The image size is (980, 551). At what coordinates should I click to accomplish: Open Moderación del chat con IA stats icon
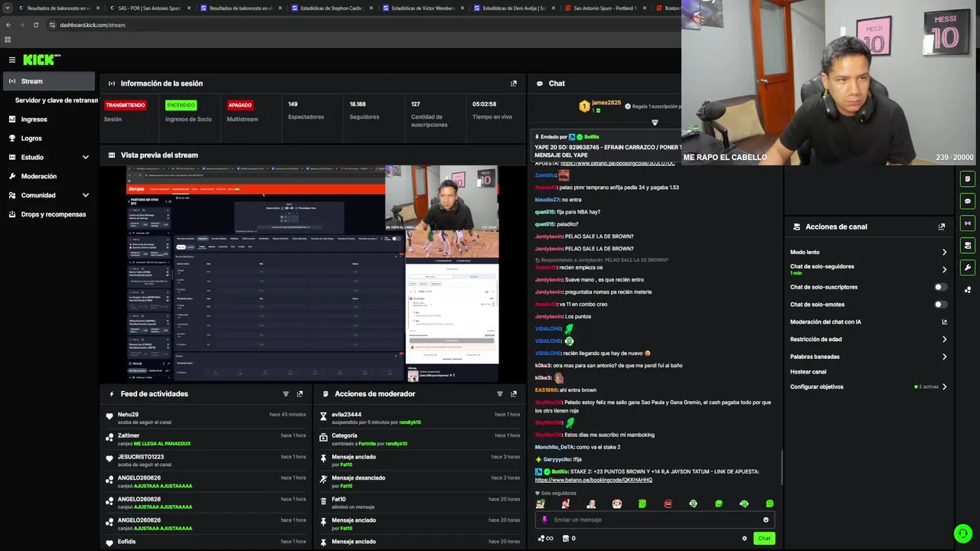(x=944, y=322)
